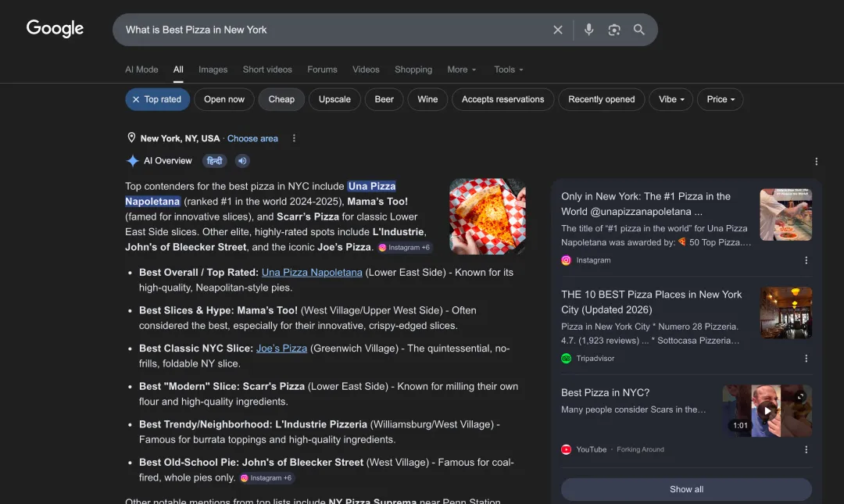Remove the Top rated filter
844x504 pixels.
click(157, 99)
